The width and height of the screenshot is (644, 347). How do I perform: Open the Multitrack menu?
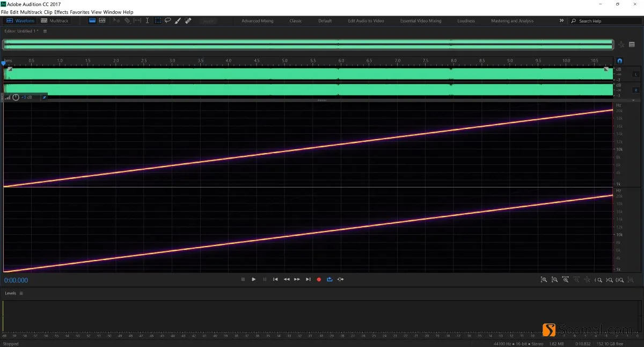(31, 12)
